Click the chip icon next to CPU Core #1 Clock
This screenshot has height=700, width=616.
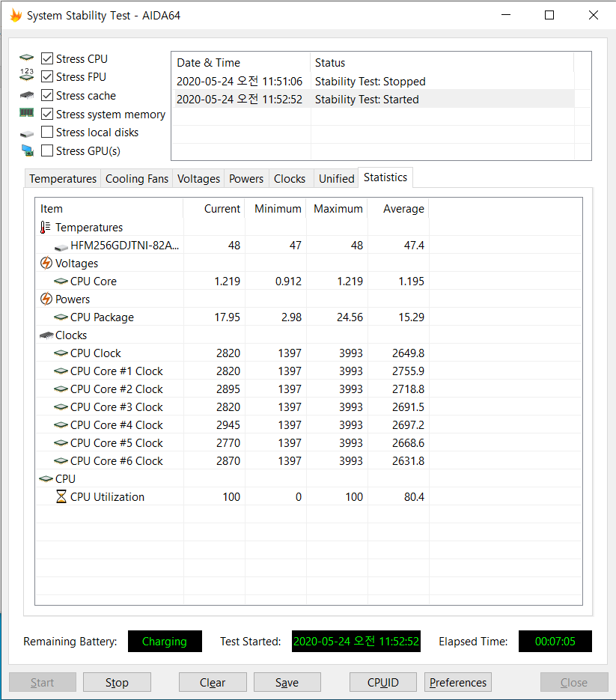pos(61,371)
